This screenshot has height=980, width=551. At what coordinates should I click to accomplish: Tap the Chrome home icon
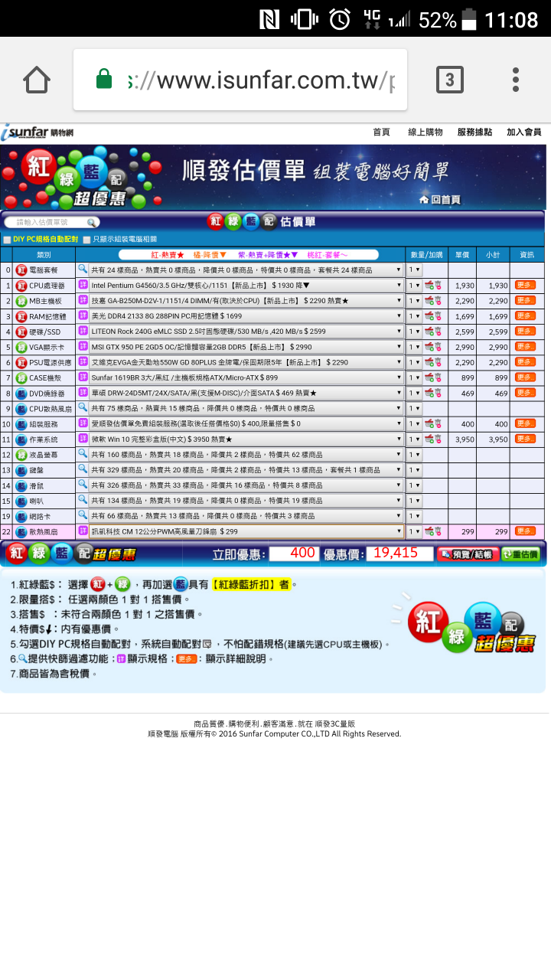(x=37, y=80)
